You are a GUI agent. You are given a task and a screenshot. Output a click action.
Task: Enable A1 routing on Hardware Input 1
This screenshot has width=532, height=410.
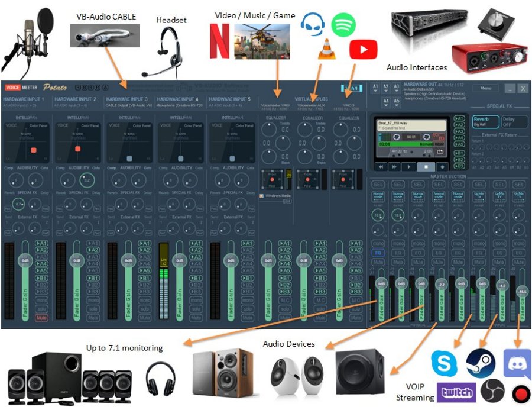[x=41, y=243]
